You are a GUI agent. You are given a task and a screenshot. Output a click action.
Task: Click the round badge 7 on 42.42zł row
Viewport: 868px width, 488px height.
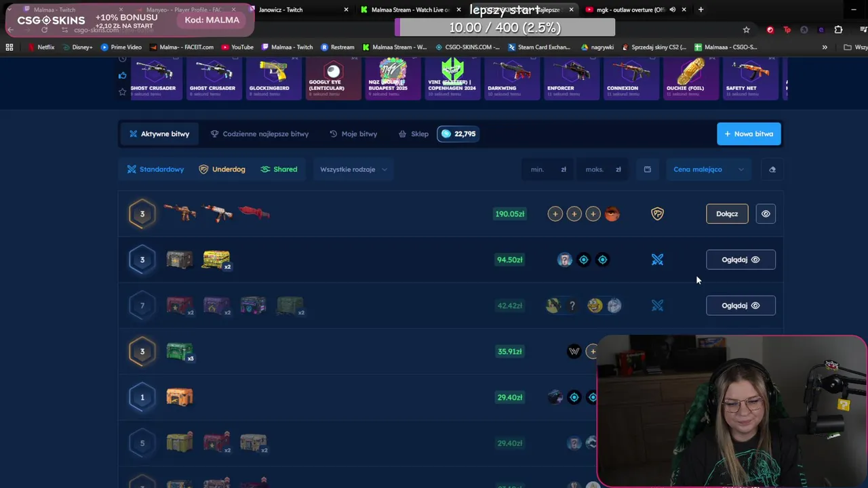pos(142,306)
